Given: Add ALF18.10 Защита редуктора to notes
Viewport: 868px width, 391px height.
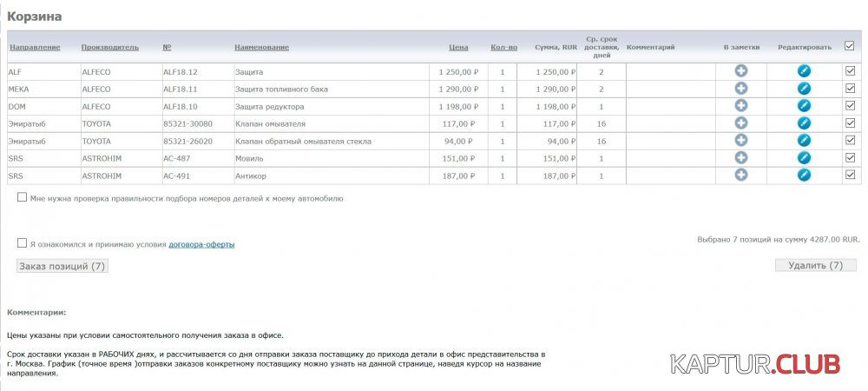Looking at the screenshot, I should click(741, 106).
